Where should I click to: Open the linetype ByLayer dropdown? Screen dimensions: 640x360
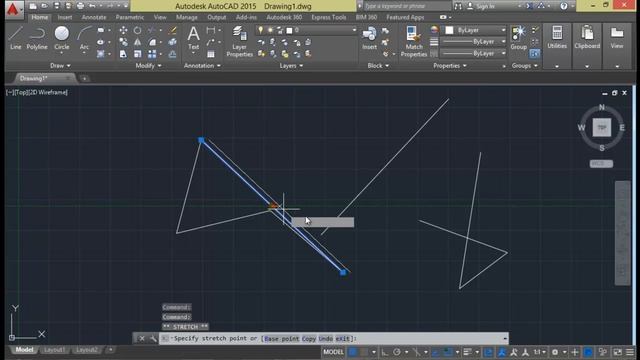pyautogui.click(x=473, y=53)
